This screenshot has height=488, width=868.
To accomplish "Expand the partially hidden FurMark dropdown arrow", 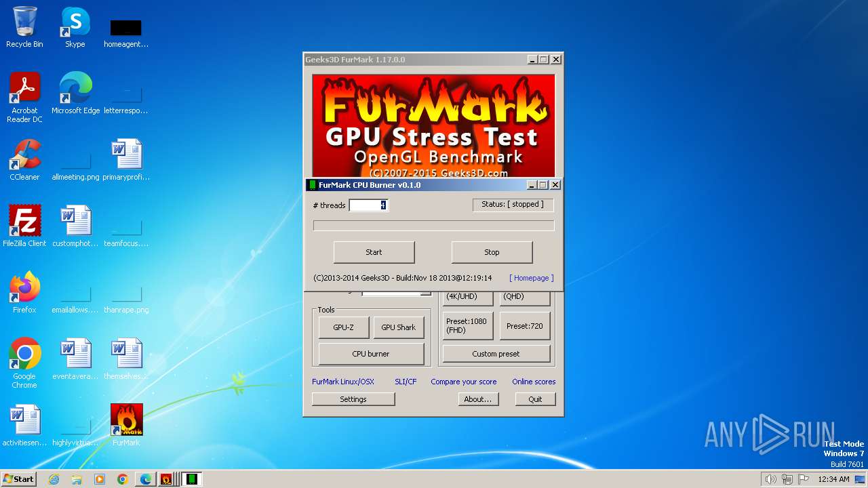I will coord(425,293).
